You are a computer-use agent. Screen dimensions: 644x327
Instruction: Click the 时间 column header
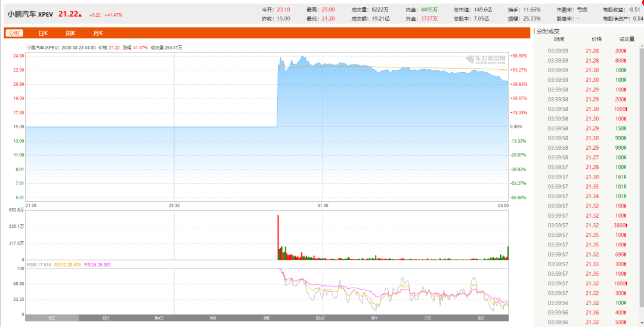click(x=559, y=39)
